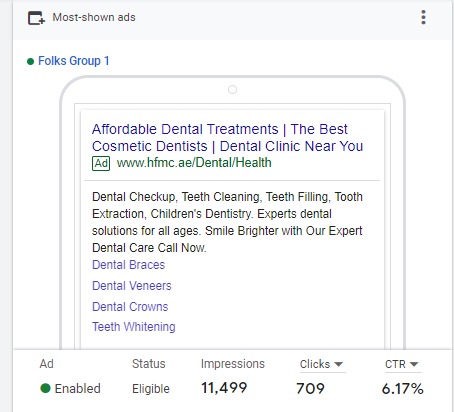Expand the CTR metric dropdown
454x412 pixels.
pos(402,364)
